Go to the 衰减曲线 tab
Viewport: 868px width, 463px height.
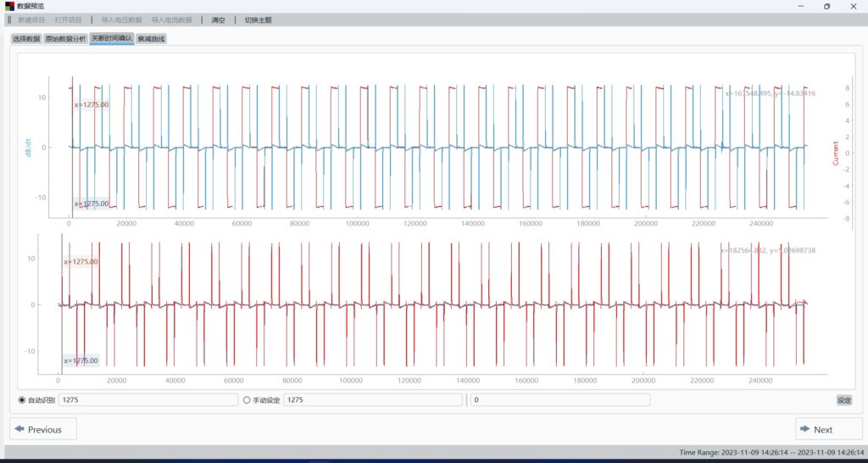pyautogui.click(x=151, y=39)
